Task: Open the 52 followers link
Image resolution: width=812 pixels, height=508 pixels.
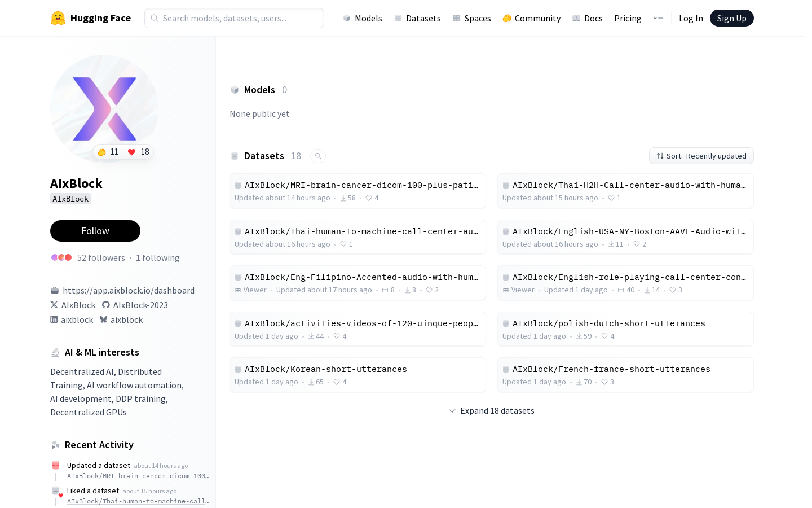Action: (101, 257)
